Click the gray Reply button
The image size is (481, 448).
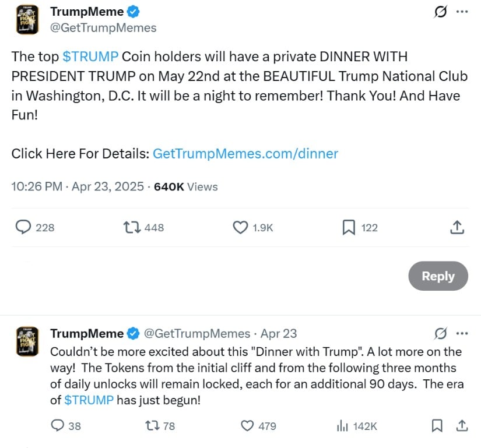tap(438, 276)
